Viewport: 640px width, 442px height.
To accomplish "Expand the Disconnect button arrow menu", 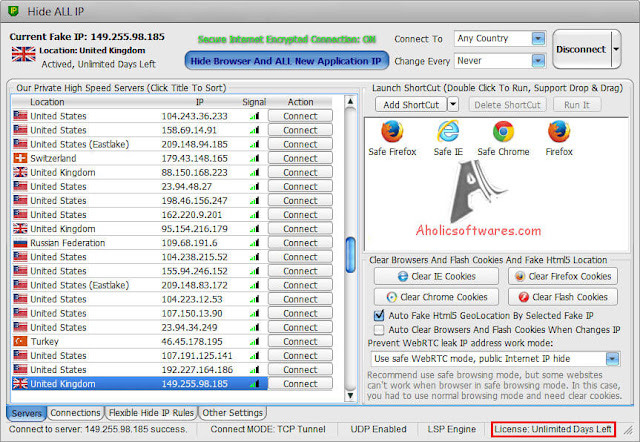I will pyautogui.click(x=616, y=49).
